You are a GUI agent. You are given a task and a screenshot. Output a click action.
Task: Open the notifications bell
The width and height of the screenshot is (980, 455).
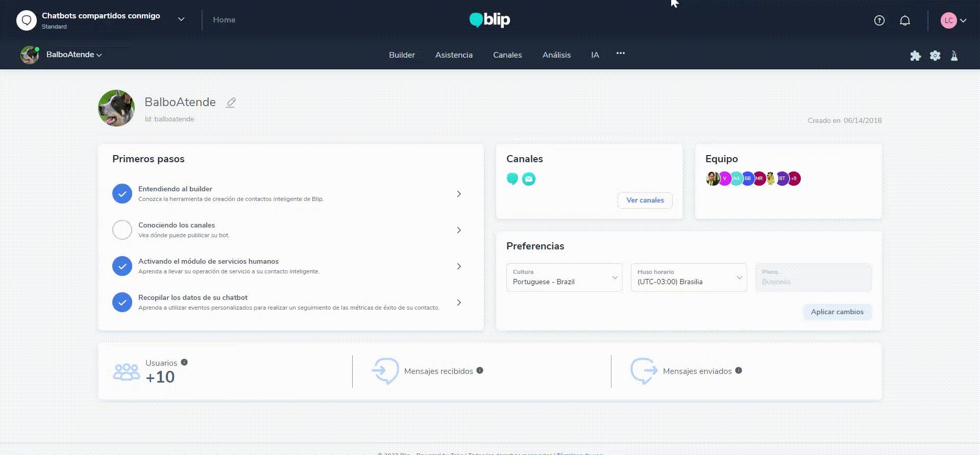905,20
